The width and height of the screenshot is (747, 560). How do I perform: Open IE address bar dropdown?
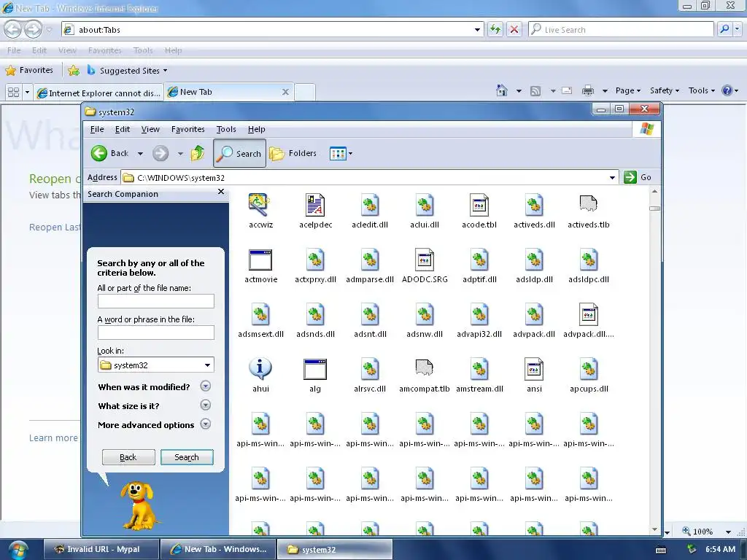click(x=477, y=29)
